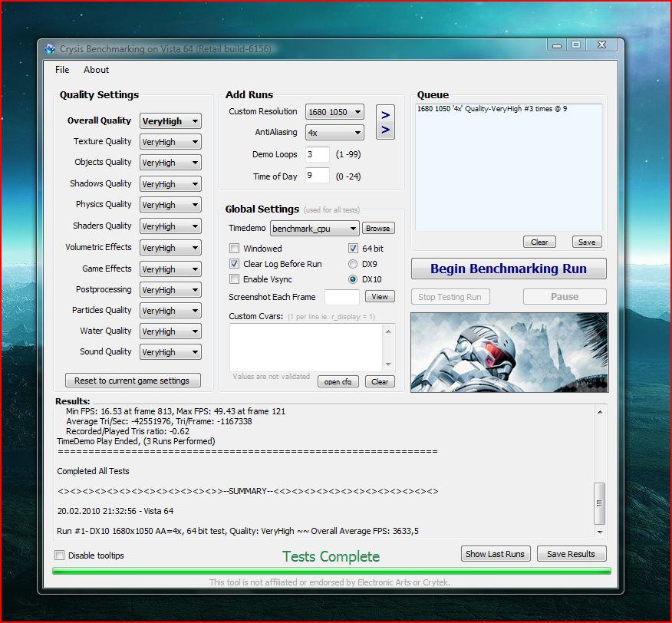Screen dimensions: 672x623
Task: Click Reset to current game settings
Action: [x=133, y=381]
